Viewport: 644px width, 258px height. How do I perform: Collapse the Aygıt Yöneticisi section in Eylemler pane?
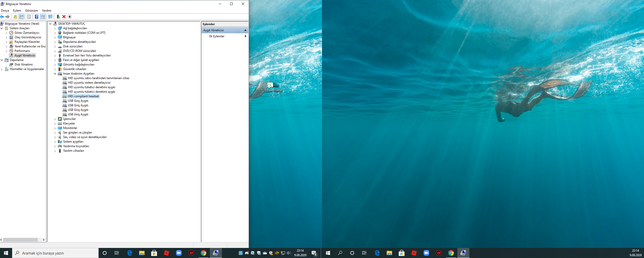(245, 30)
